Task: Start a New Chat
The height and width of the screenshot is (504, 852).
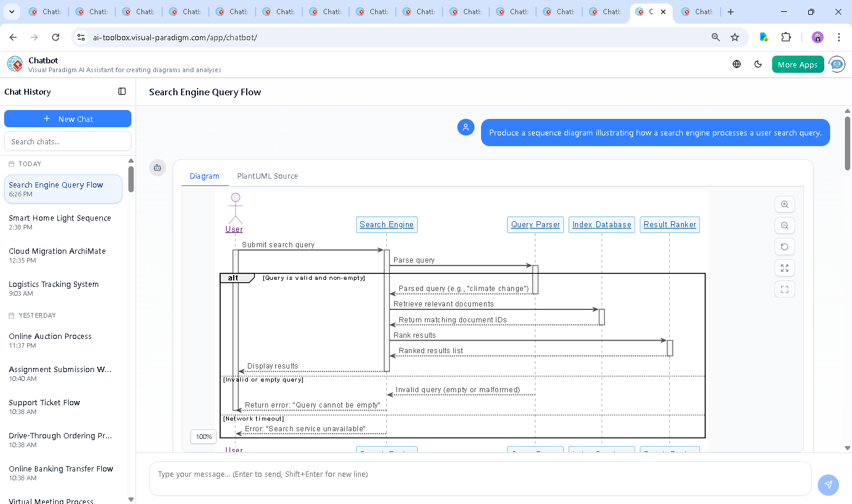Action: [x=67, y=119]
